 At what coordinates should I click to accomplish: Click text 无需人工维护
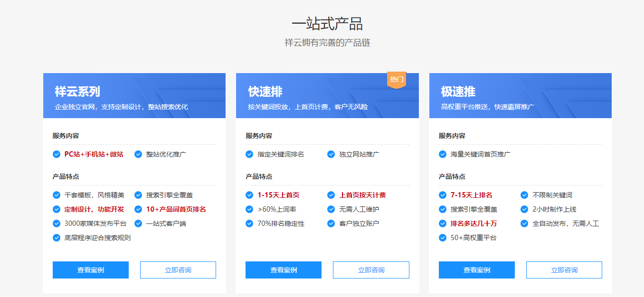pos(359,209)
